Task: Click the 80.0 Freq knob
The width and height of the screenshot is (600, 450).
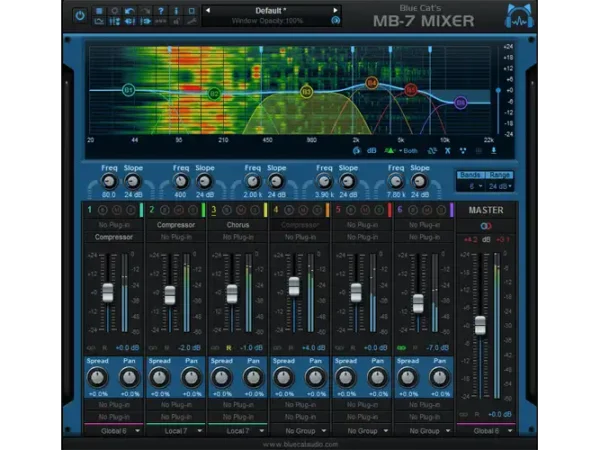Action: coord(109,181)
